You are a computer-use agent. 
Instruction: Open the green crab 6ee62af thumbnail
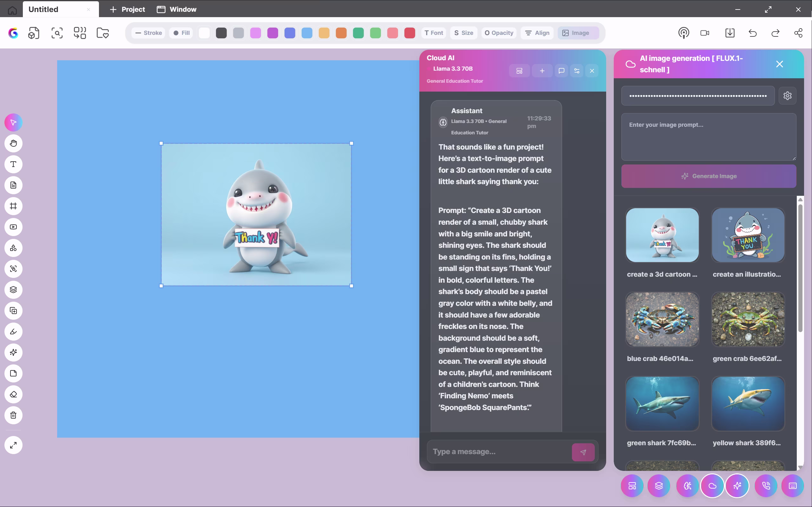748,319
